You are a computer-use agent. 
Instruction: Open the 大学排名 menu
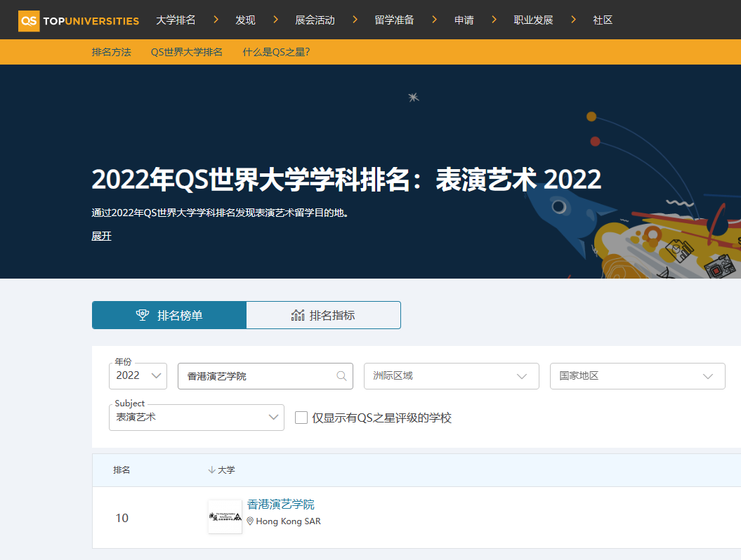tap(176, 20)
